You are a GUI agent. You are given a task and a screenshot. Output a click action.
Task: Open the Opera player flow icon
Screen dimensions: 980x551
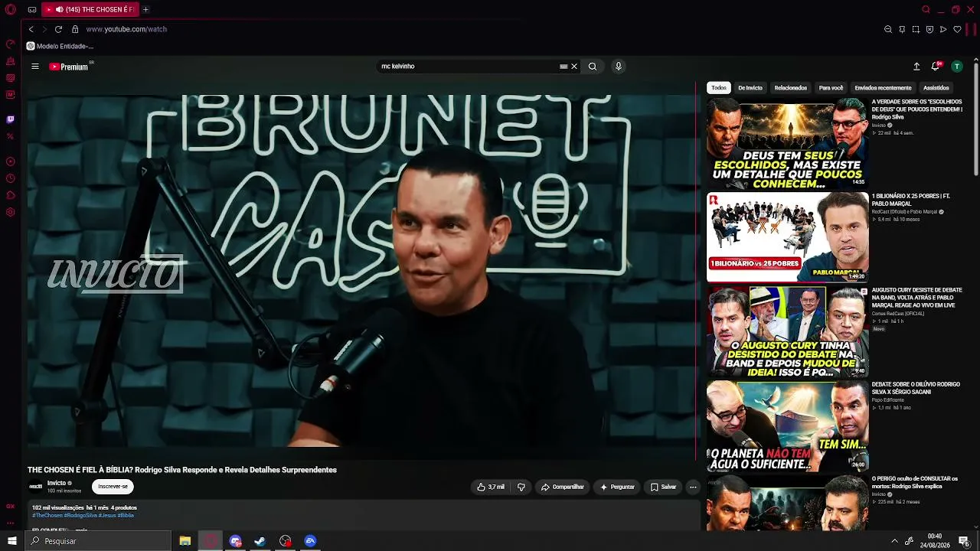(x=943, y=29)
